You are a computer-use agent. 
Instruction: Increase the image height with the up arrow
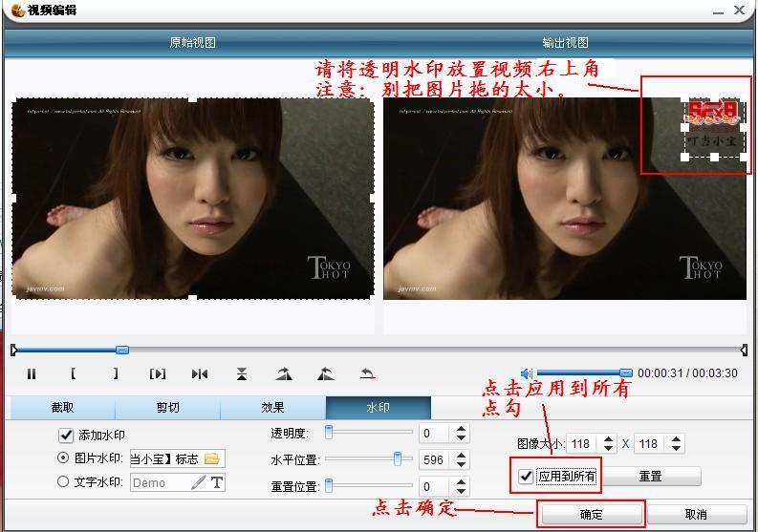[676, 439]
